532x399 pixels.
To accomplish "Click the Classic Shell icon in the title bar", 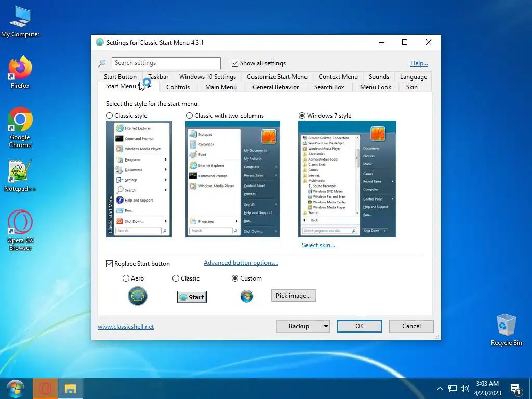I will (x=100, y=43).
